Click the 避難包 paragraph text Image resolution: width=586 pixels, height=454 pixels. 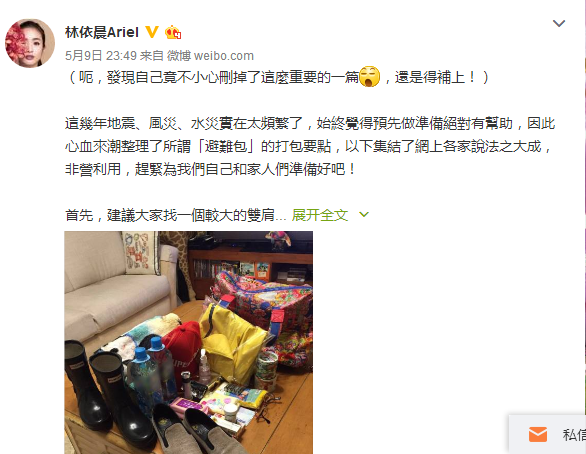(x=309, y=146)
